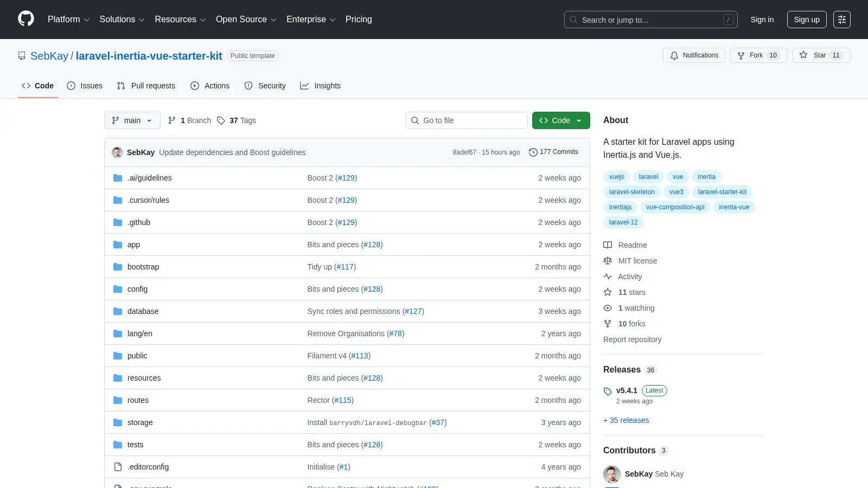Open GitHub home via the Octocat logo
This screenshot has height=488, width=868.
pos(26,19)
